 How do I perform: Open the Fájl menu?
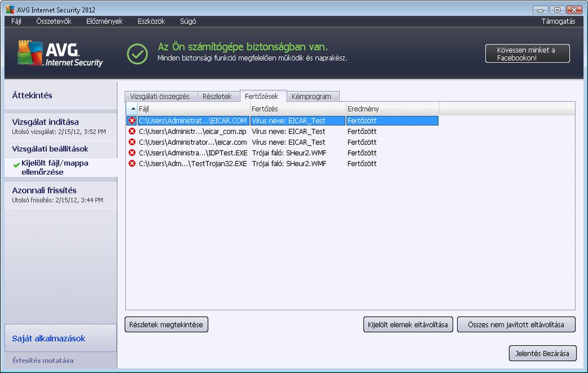[x=16, y=21]
